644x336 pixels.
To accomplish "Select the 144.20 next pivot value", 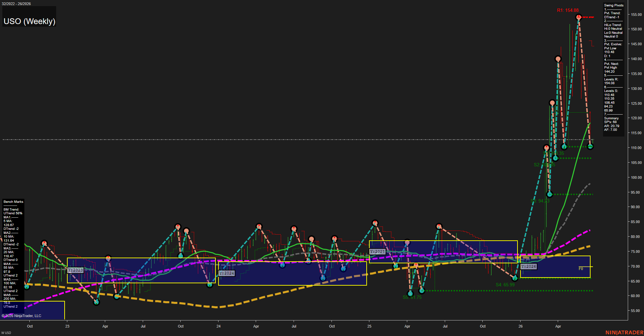I will [x=609, y=72].
